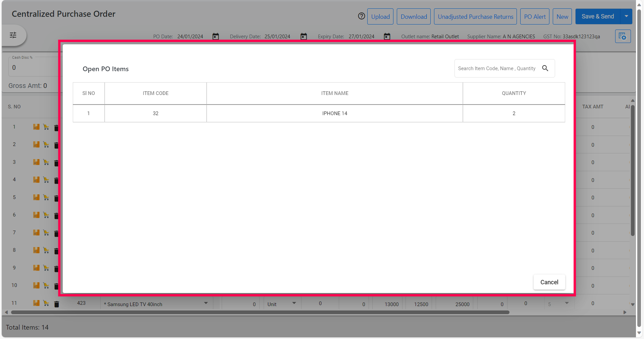Click the item grid's vertical scrollbar

tap(633, 171)
